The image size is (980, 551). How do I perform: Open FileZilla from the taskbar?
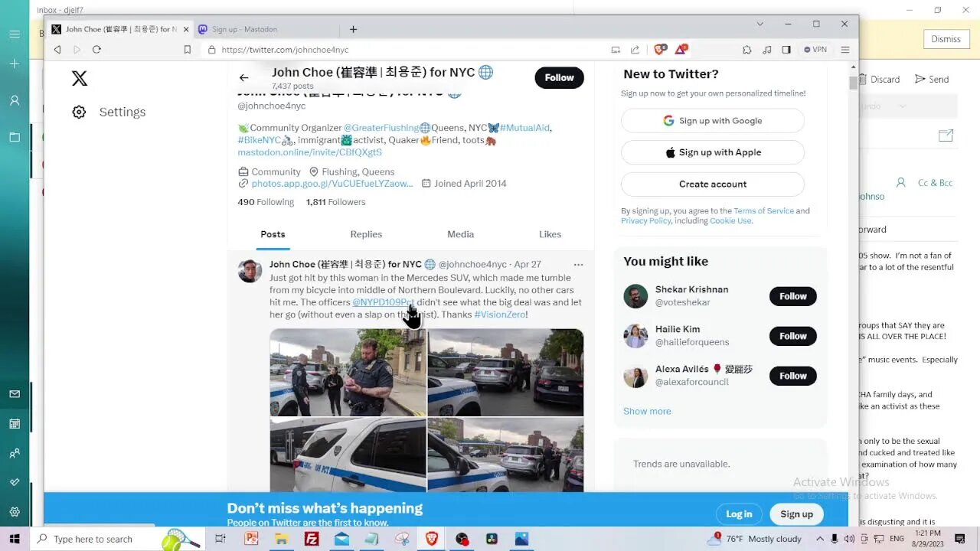click(x=312, y=539)
